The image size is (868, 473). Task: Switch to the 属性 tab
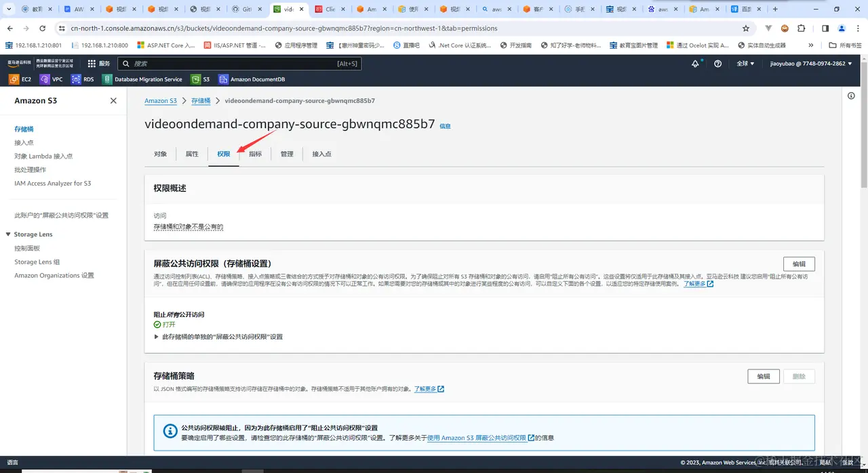click(192, 154)
